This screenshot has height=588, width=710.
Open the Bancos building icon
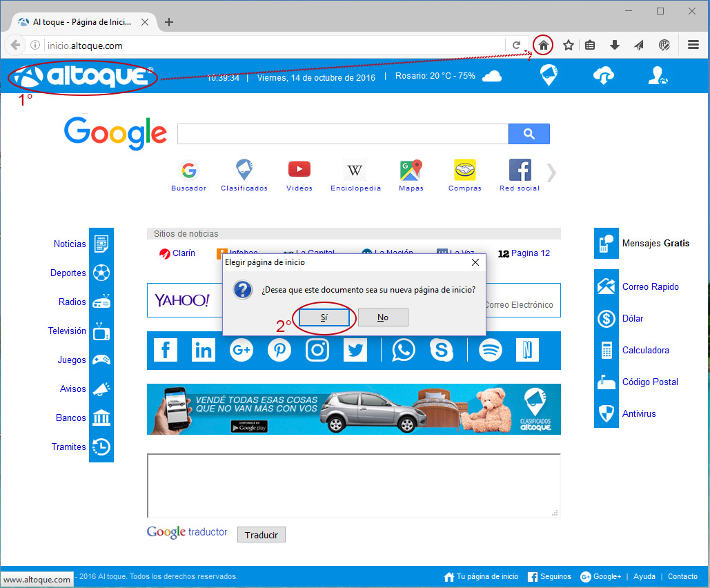[x=101, y=418]
